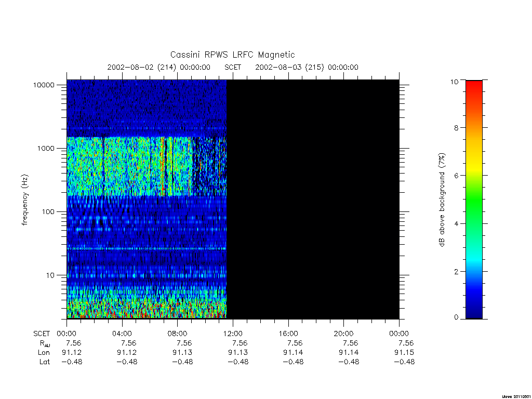
Task: Click '91.13' under the 08:00 column
Action: coord(182,353)
